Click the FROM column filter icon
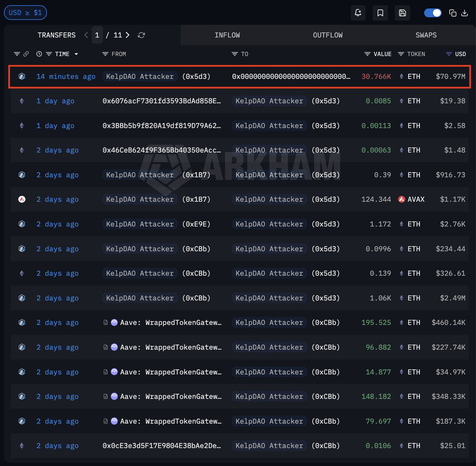The height and width of the screenshot is (466, 476). click(x=105, y=54)
